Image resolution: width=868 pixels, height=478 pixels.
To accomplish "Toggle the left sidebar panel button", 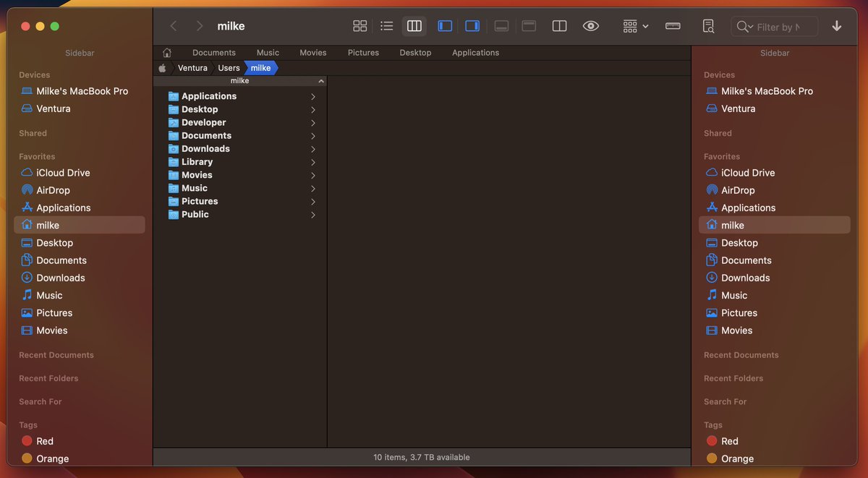I will [446, 26].
